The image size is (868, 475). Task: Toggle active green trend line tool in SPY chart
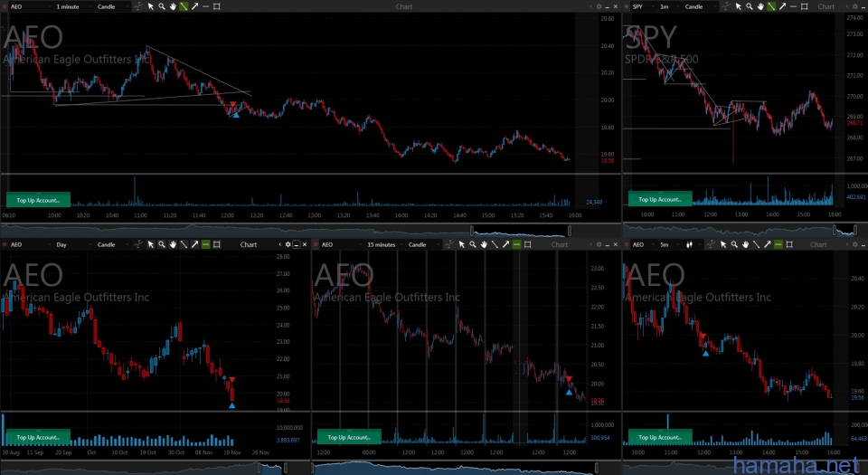click(771, 6)
